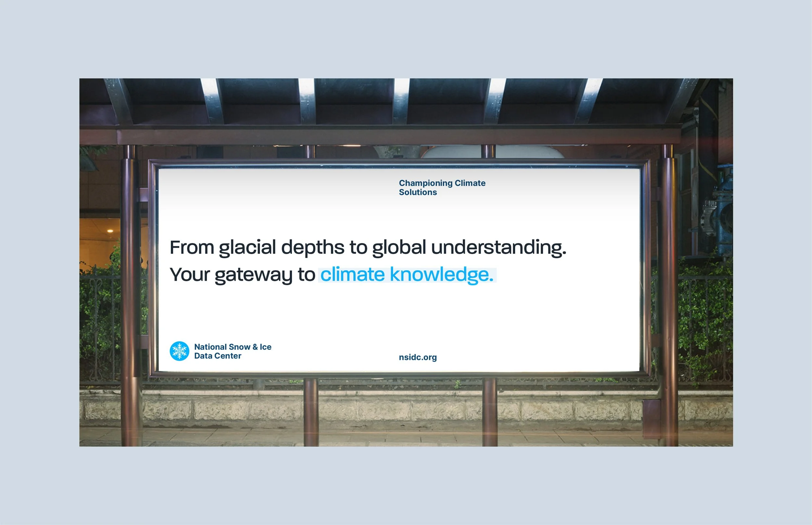Open the nsidc.org link
Image resolution: width=812 pixels, height=525 pixels.
tap(417, 357)
